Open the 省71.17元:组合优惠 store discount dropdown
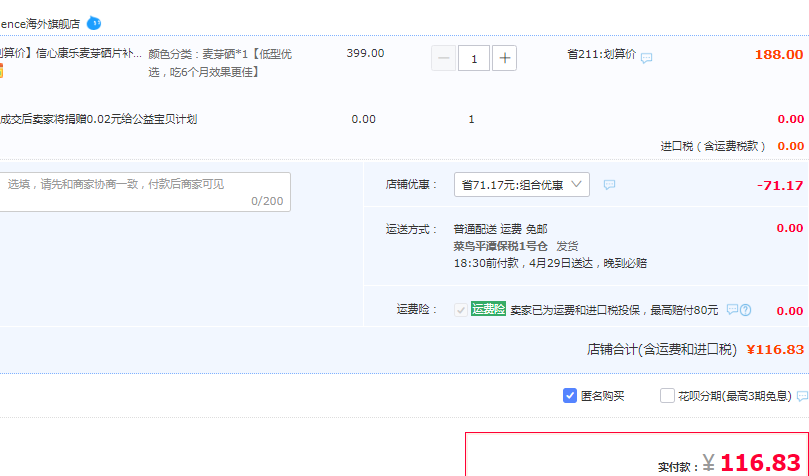Viewport: 809px width, 476px height. [x=522, y=184]
